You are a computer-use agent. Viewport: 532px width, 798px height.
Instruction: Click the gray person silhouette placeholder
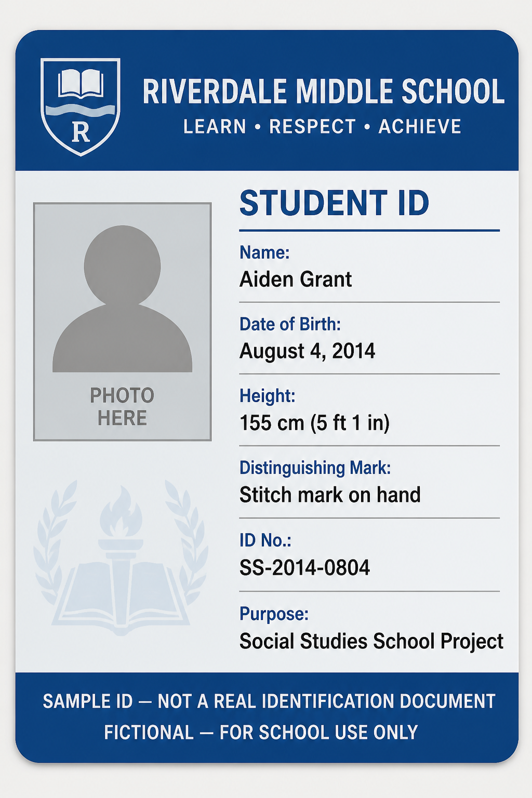point(123,299)
